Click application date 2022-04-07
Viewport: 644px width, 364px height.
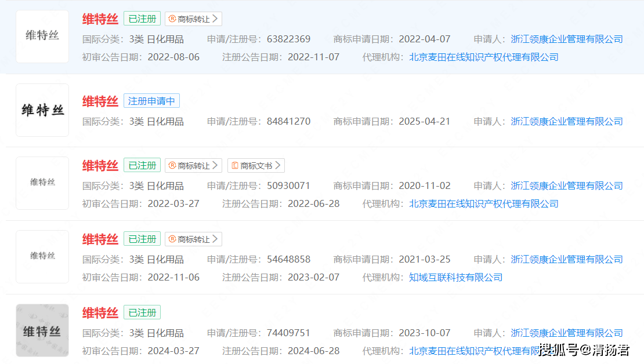point(425,39)
